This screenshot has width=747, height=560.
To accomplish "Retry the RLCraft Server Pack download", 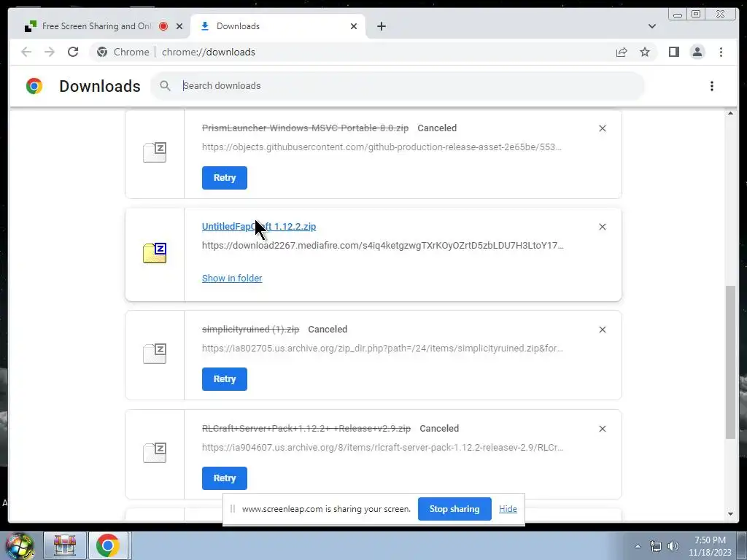I will coord(225,478).
